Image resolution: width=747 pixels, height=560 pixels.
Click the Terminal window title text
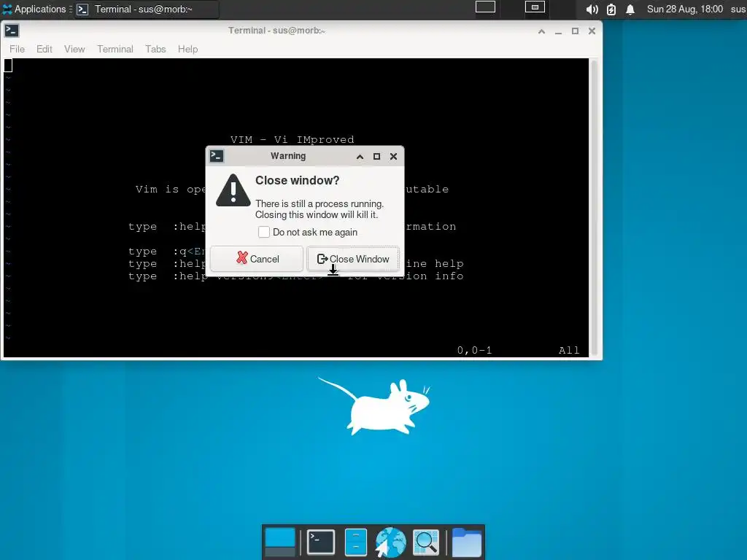click(276, 31)
